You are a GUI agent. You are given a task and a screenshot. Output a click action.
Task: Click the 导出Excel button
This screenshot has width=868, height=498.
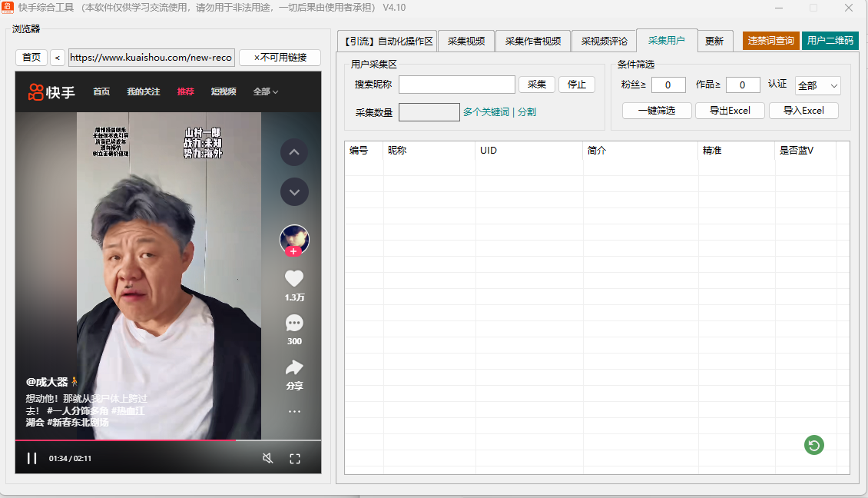730,111
